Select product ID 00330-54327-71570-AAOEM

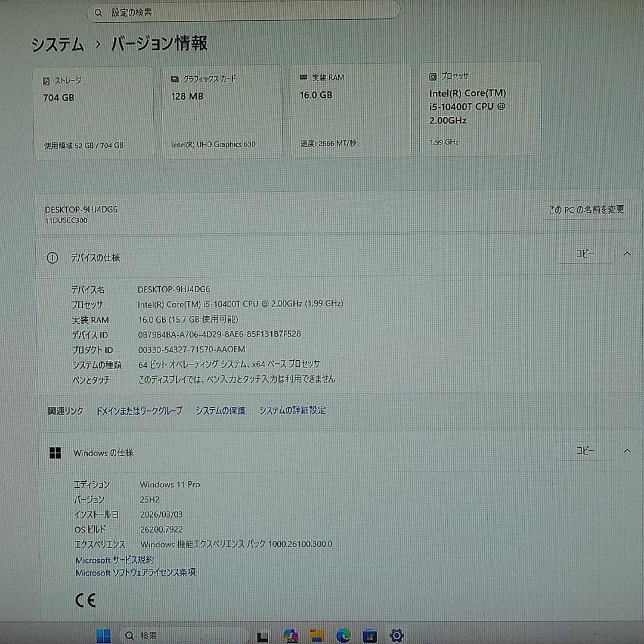coord(192,349)
